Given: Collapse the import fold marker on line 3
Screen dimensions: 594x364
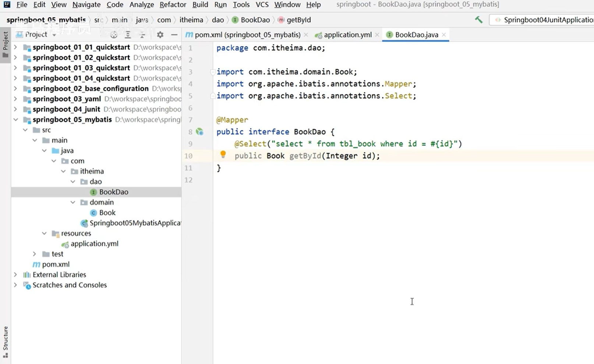Looking at the screenshot, I should tap(212, 72).
